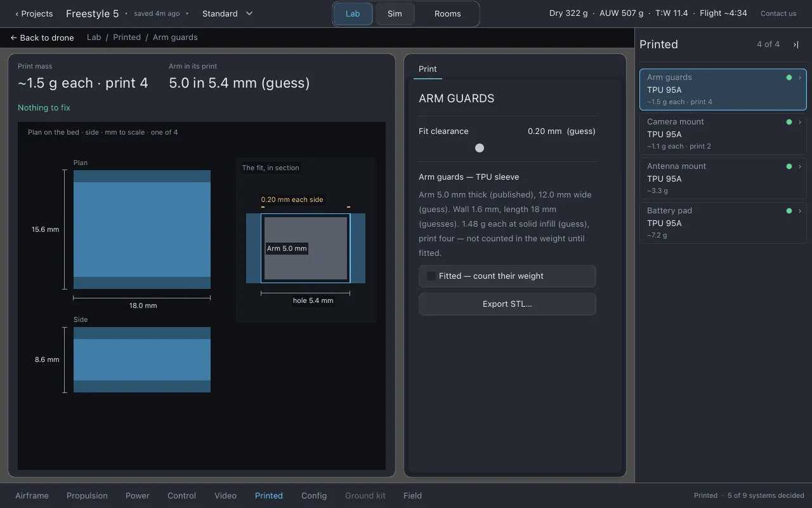Switch to Sim mode
812x508 pixels.
point(395,13)
